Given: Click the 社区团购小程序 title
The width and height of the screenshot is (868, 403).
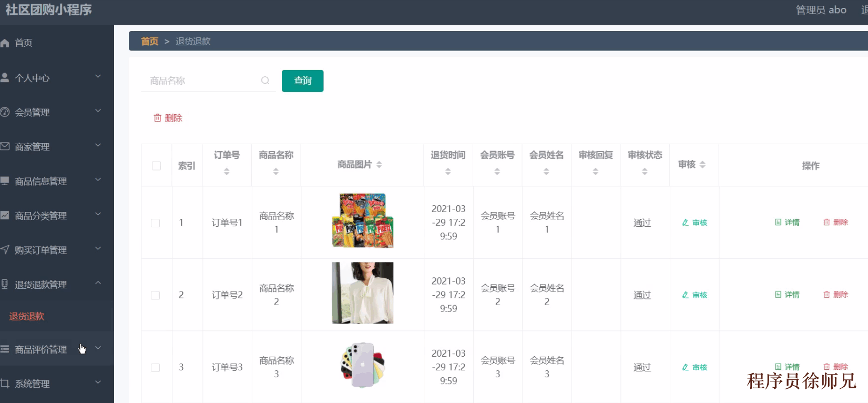Looking at the screenshot, I should [48, 10].
